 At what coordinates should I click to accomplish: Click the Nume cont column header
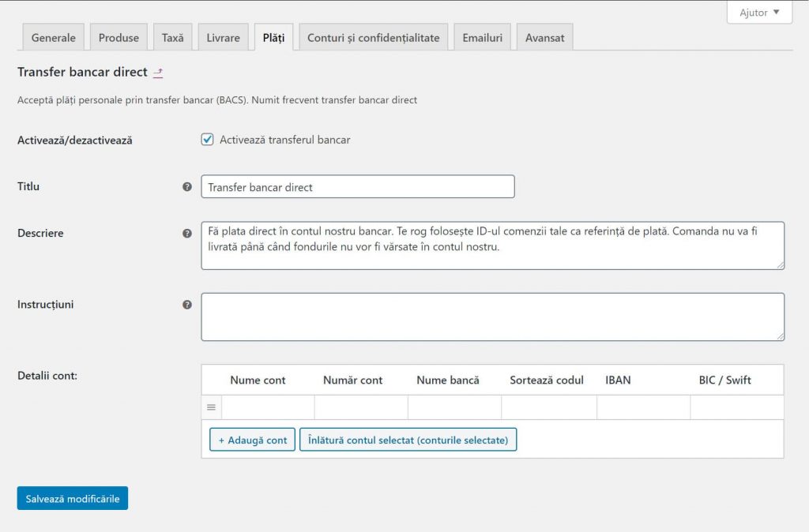click(258, 380)
